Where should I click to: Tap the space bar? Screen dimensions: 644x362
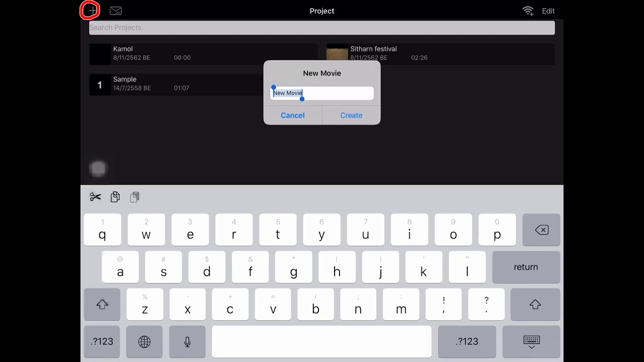(x=321, y=341)
